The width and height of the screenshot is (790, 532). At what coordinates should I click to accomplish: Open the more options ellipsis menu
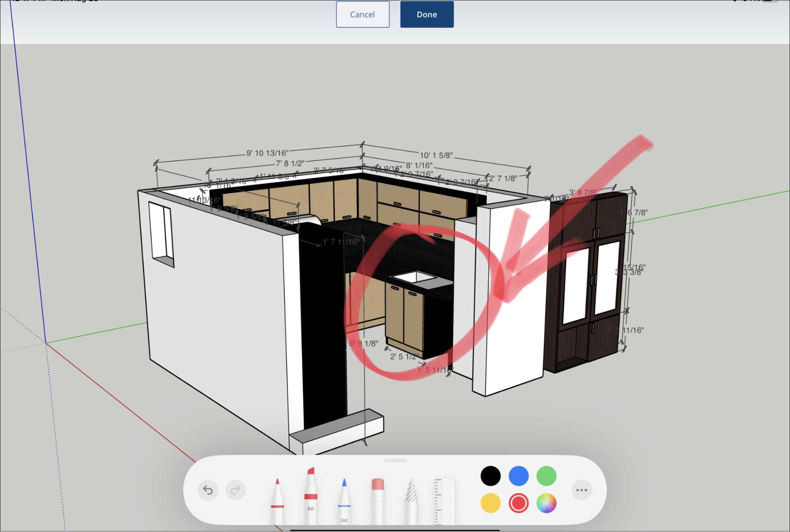pyautogui.click(x=581, y=490)
